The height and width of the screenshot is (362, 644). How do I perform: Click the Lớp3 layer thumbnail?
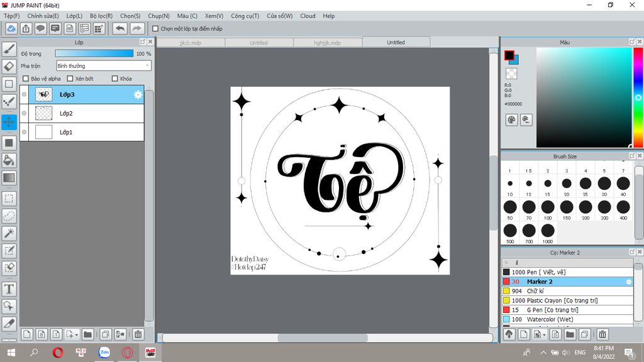(x=44, y=94)
